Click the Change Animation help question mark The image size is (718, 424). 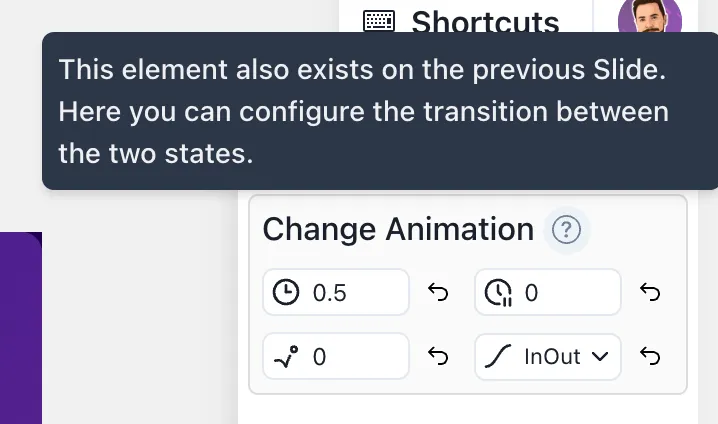pyautogui.click(x=566, y=229)
